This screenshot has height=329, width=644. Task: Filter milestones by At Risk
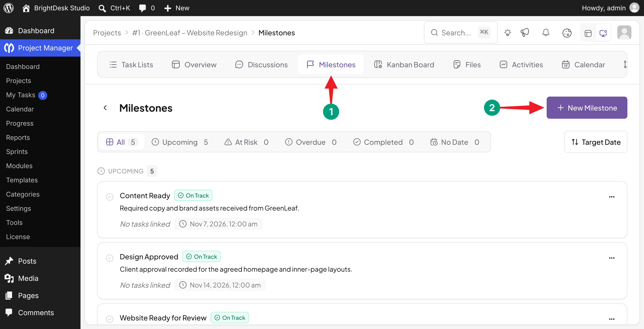click(x=247, y=142)
